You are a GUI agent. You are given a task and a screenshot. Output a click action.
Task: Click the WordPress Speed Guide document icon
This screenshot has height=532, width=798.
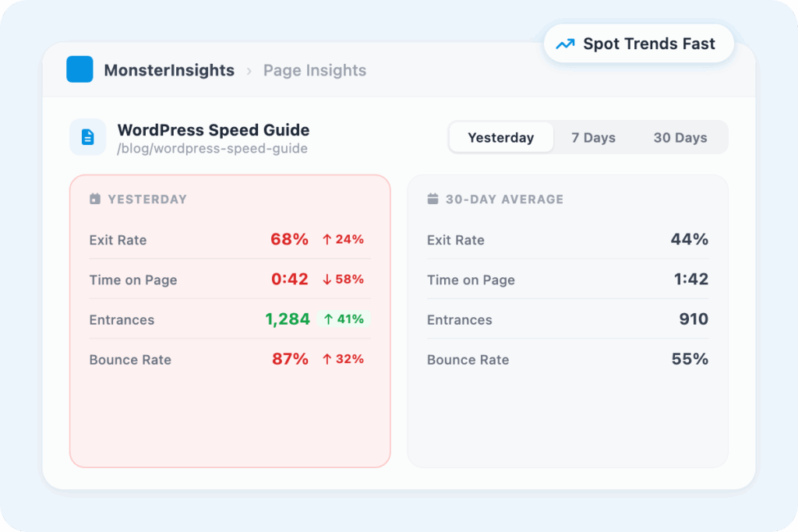pos(88,138)
